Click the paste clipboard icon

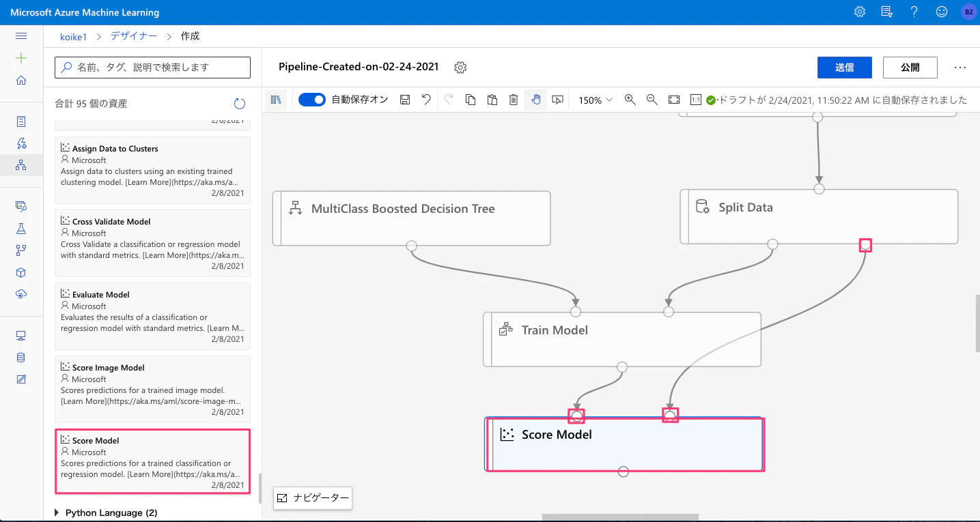[x=492, y=100]
